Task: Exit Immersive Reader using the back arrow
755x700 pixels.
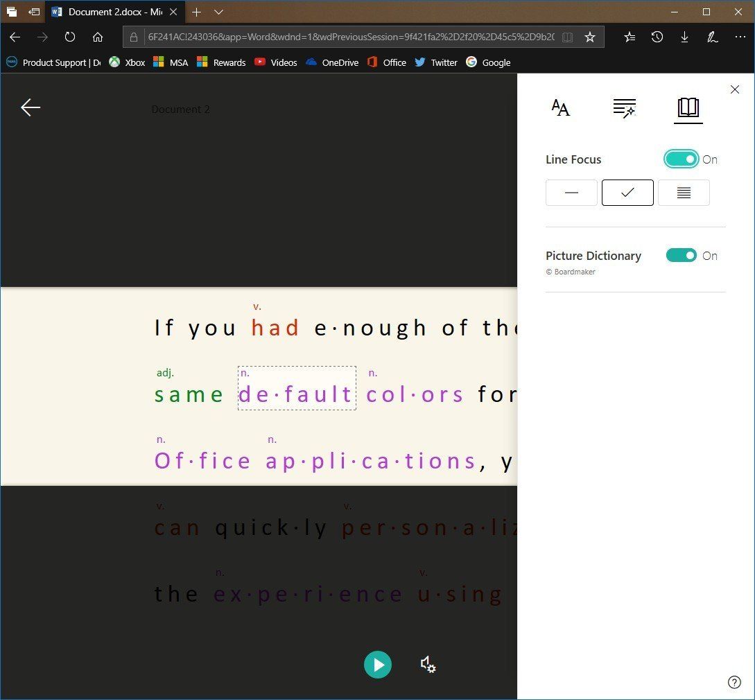Action: [30, 107]
